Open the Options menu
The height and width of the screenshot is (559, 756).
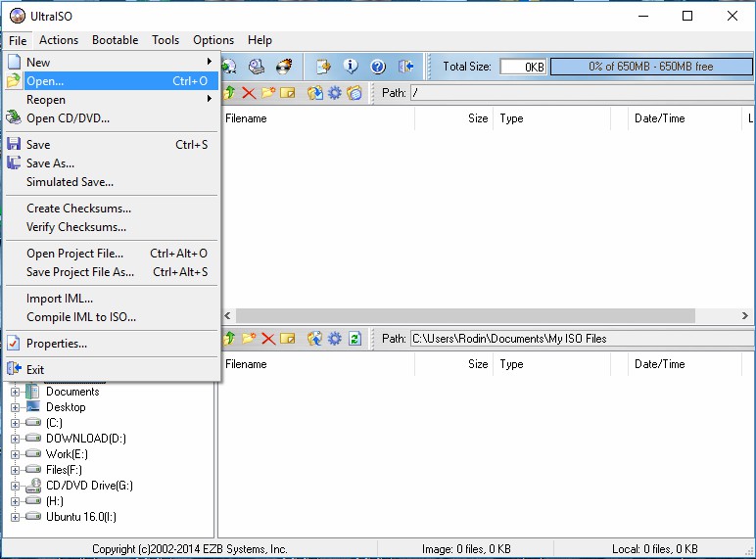tap(213, 40)
